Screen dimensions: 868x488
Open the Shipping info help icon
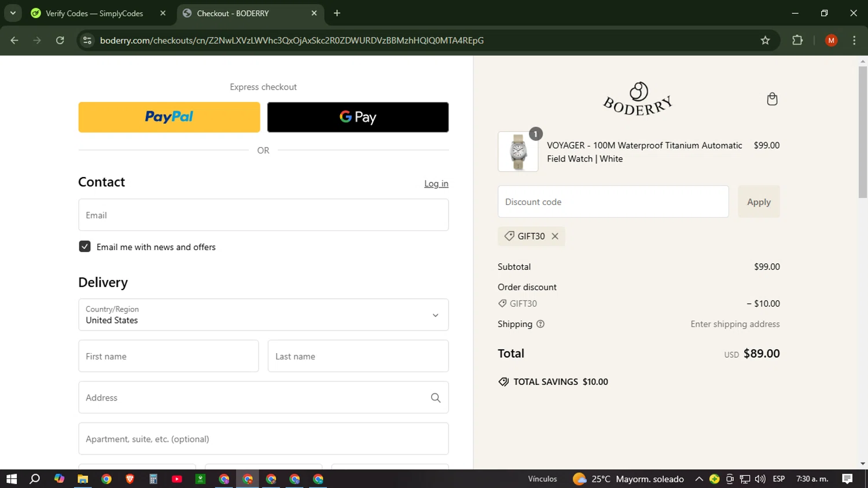tap(540, 324)
